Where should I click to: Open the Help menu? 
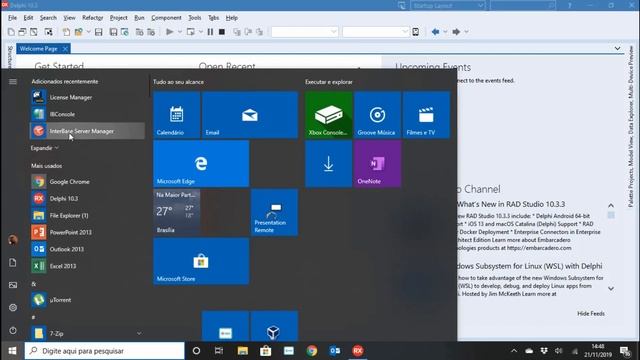[232, 18]
